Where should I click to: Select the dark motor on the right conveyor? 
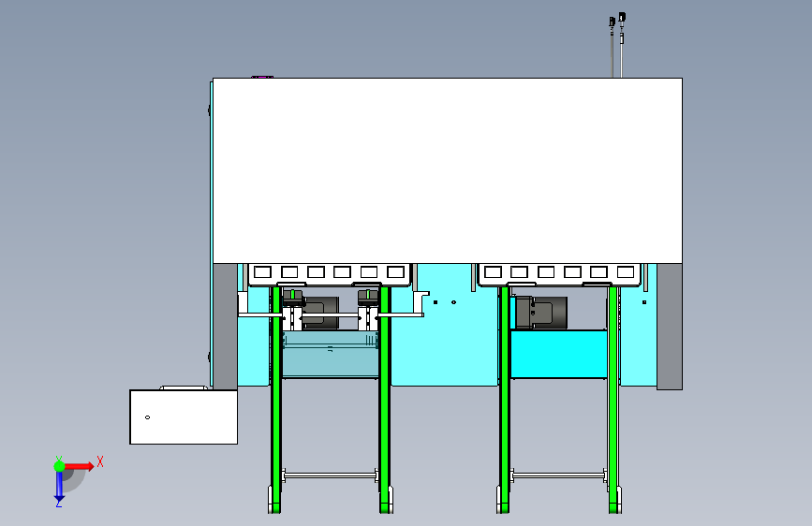[541, 313]
